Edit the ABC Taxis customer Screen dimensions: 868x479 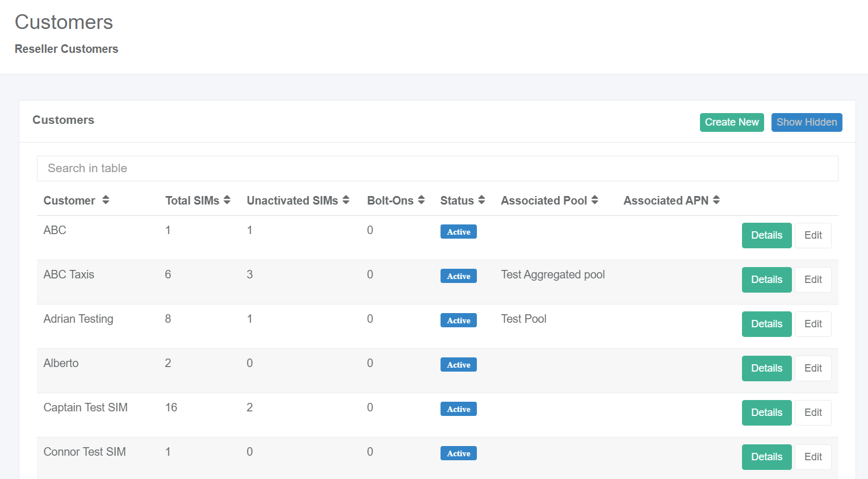(x=813, y=280)
